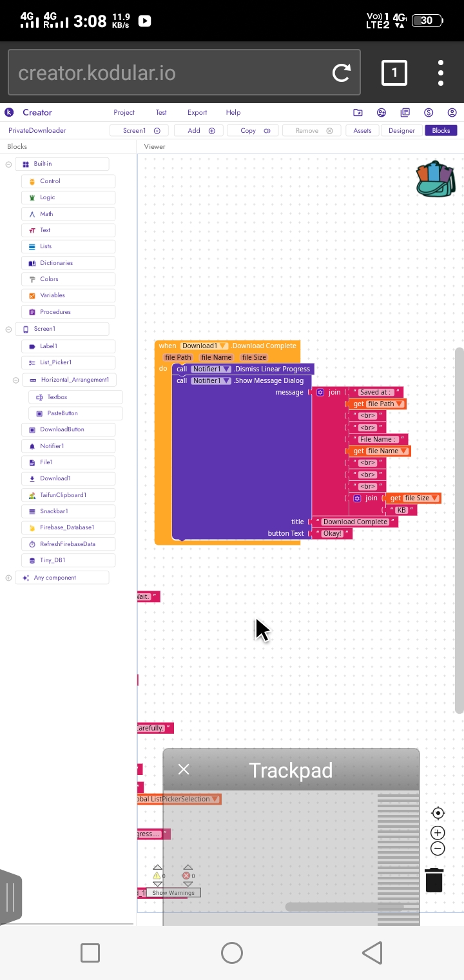
Task: Center the workspace with the target icon
Action: click(438, 813)
